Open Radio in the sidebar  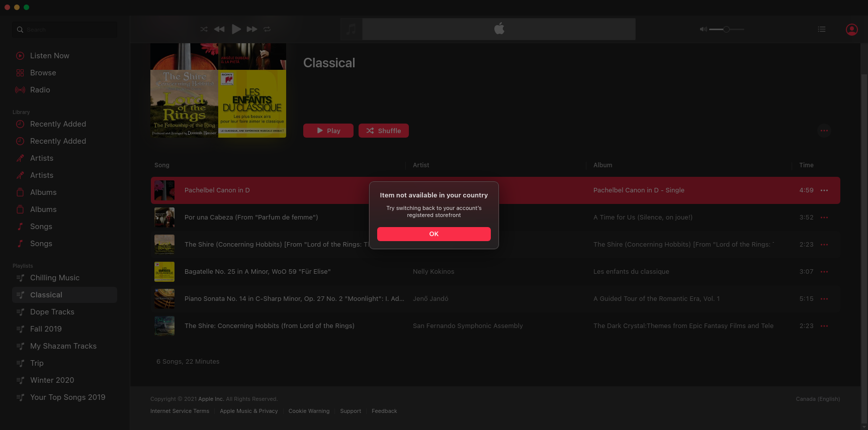(40, 90)
